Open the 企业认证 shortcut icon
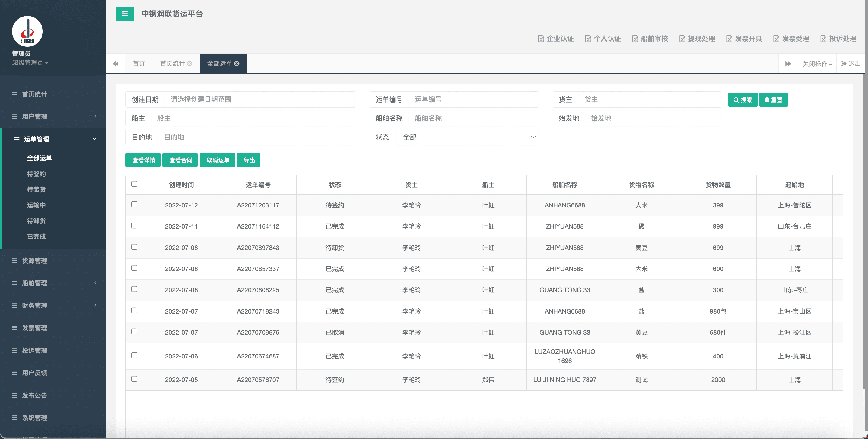The image size is (868, 439). pyautogui.click(x=541, y=39)
